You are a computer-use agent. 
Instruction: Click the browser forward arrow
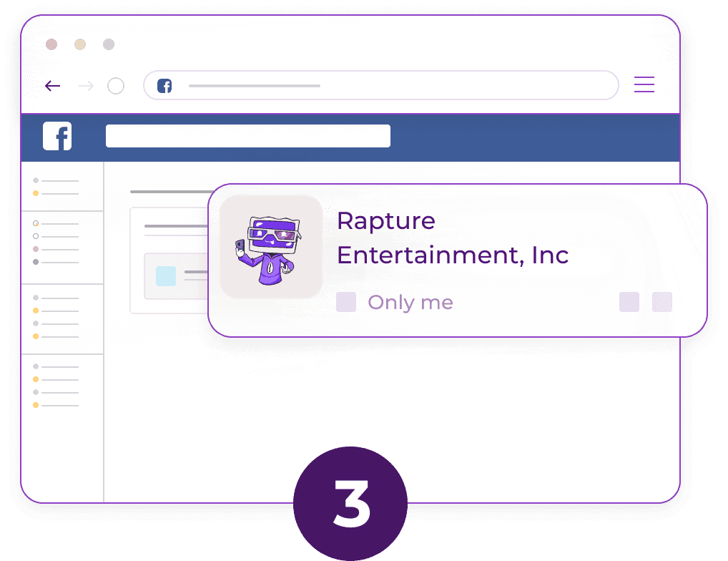(x=86, y=87)
